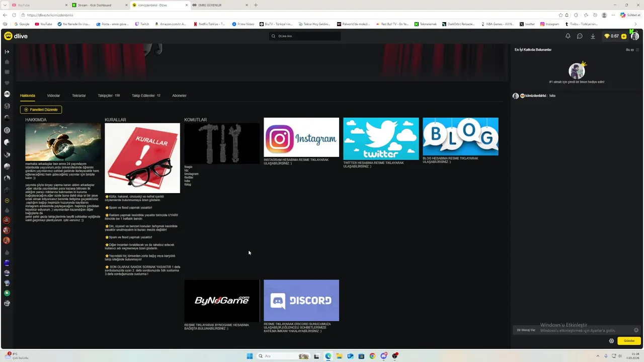
Task: Click the Twitter panel image
Action: click(x=381, y=139)
